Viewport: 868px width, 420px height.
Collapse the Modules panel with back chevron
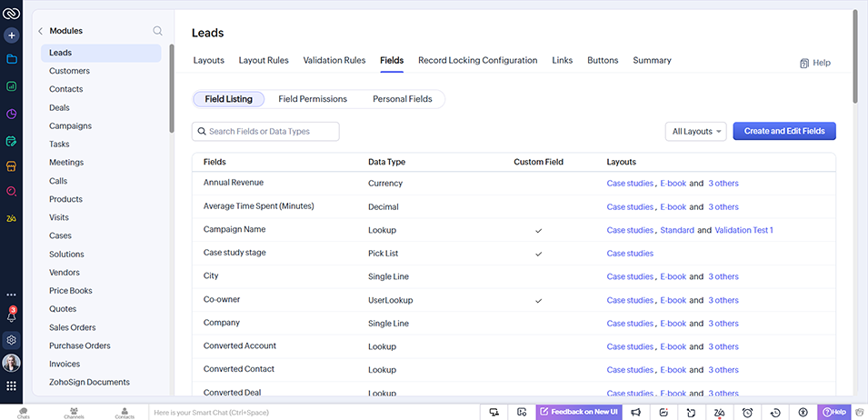point(40,31)
